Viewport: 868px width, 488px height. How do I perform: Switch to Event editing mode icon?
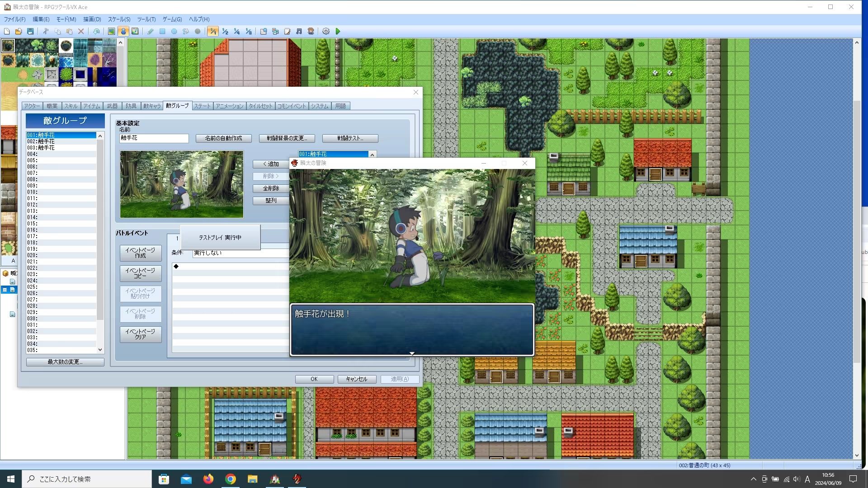coord(123,31)
